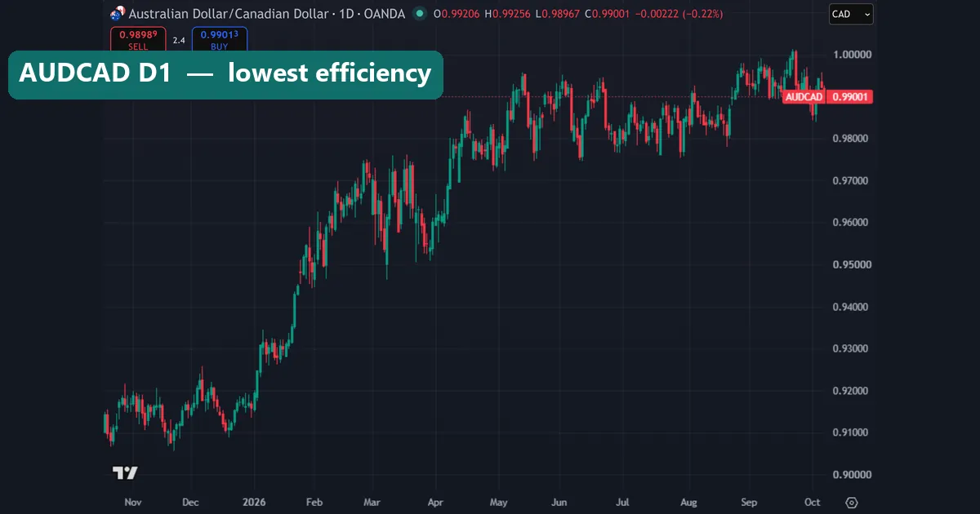
Task: Click the May date axis label
Action: coord(498,503)
